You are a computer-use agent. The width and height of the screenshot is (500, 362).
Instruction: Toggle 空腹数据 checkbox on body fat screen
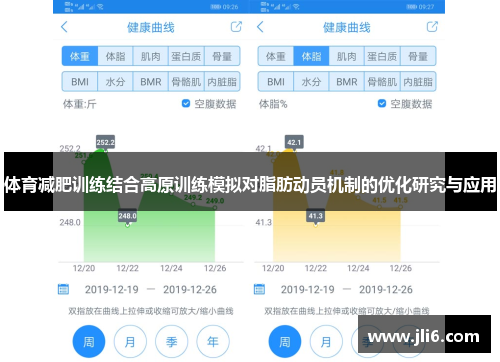tap(382, 104)
